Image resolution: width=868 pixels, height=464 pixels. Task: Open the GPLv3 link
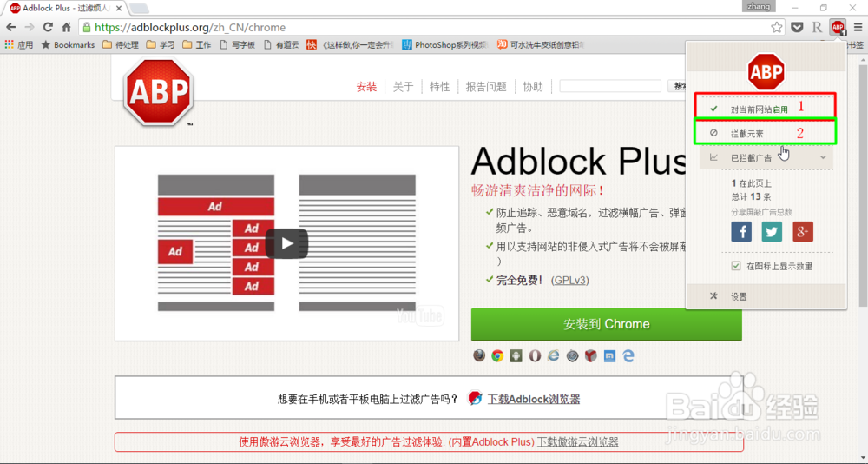point(570,281)
